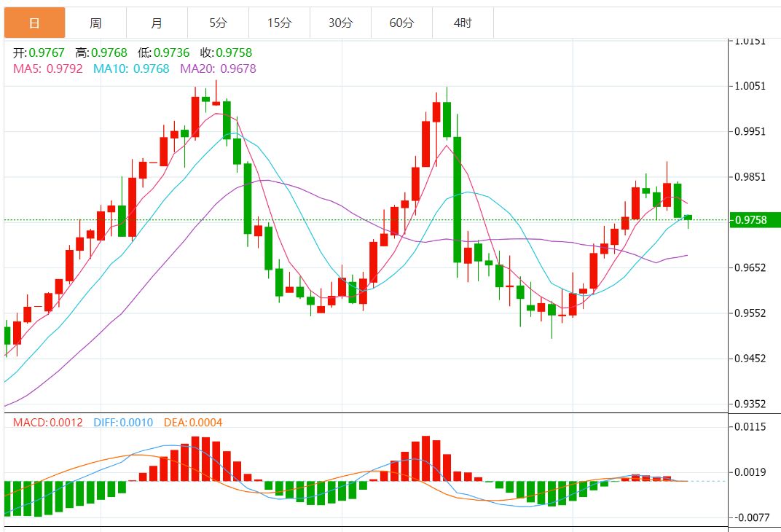Click the 0.9352 price axis label
The width and height of the screenshot is (781, 532).
[x=750, y=404]
